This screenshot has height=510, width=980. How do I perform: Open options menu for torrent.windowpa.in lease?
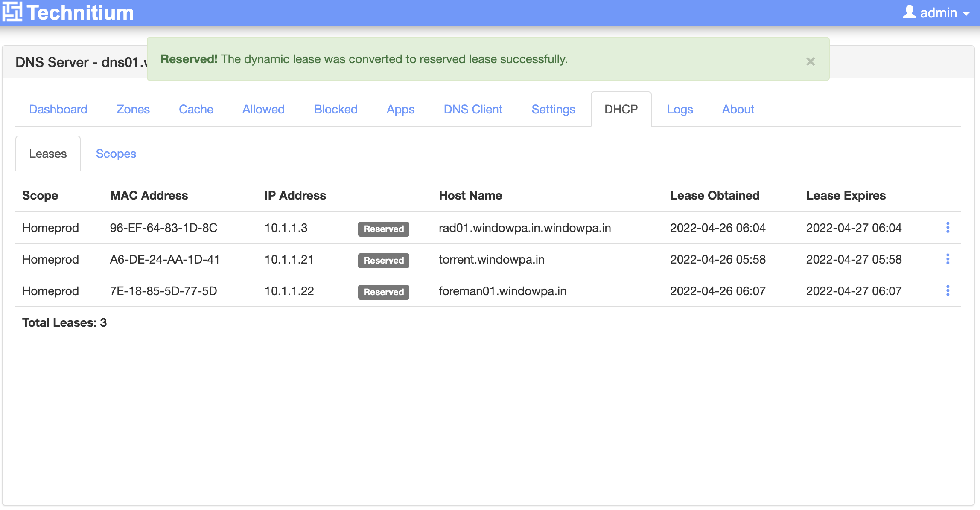[x=948, y=259]
